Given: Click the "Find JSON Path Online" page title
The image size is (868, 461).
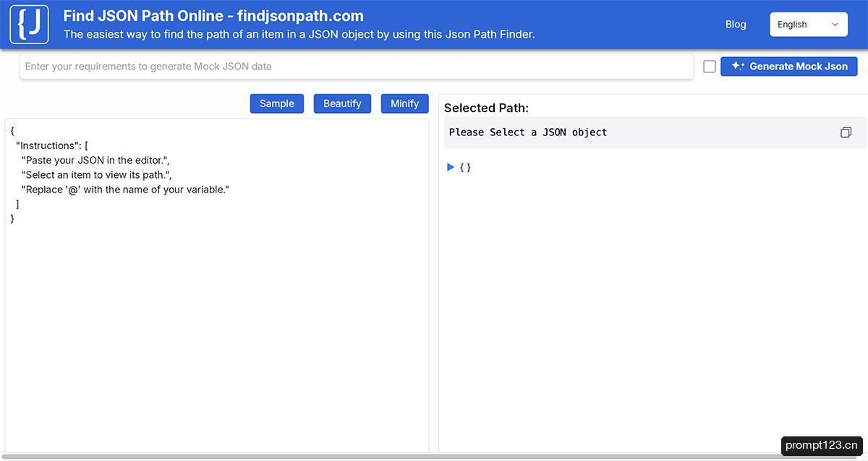Looking at the screenshot, I should 213,16.
